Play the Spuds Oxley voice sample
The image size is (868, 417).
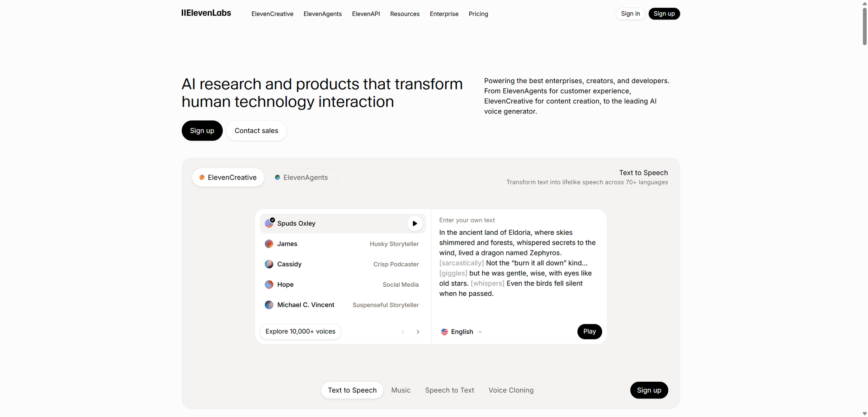coord(415,223)
